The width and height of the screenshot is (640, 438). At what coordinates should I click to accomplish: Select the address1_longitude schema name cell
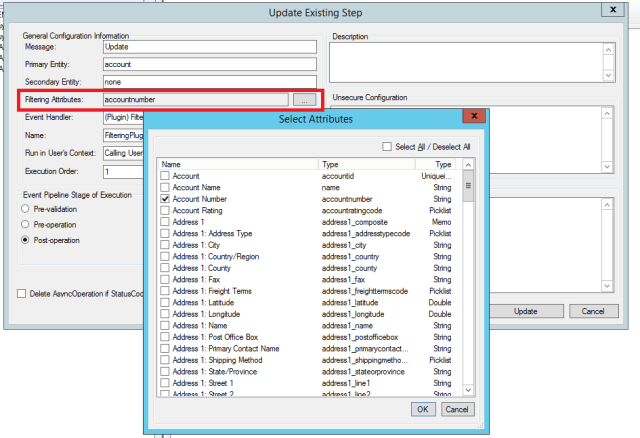(x=353, y=314)
